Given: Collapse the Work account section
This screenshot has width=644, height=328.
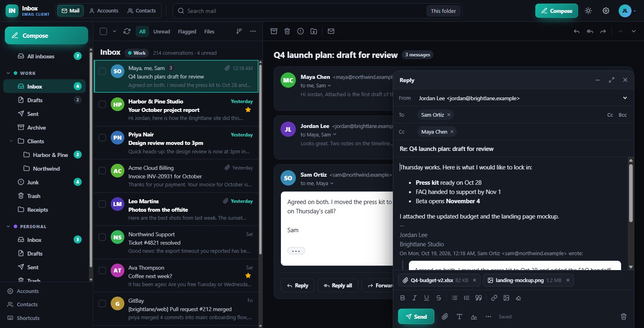Looking at the screenshot, I should (x=8, y=73).
